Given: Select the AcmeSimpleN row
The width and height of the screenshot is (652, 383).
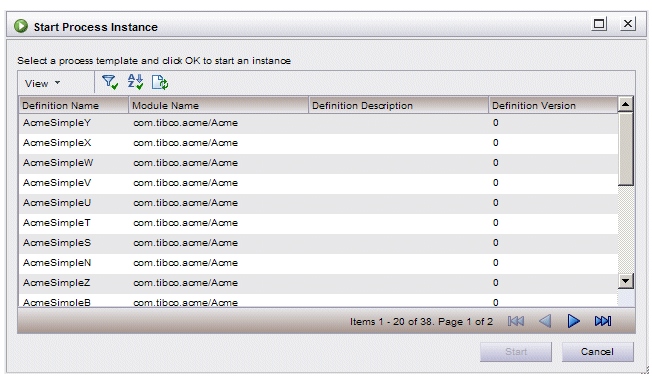Looking at the screenshot, I should coord(318,263).
